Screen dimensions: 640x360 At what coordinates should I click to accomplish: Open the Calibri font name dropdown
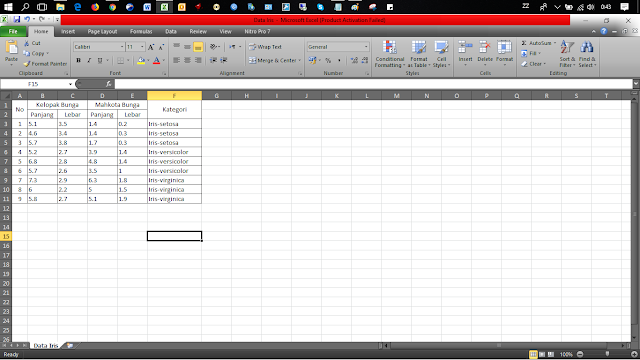[x=122, y=47]
